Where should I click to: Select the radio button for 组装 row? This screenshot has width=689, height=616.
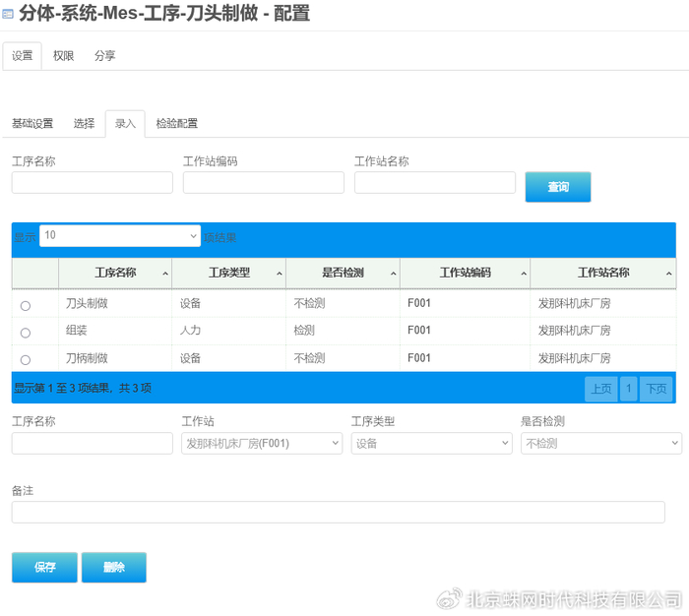click(x=26, y=333)
